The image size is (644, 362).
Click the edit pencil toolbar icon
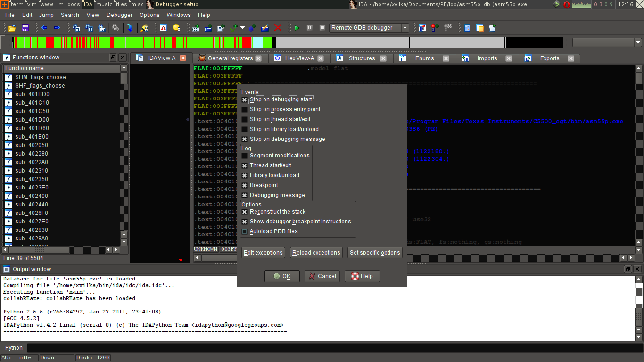(265, 28)
